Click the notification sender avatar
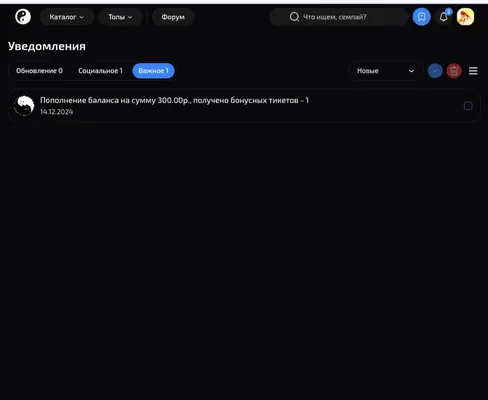 pyautogui.click(x=24, y=106)
